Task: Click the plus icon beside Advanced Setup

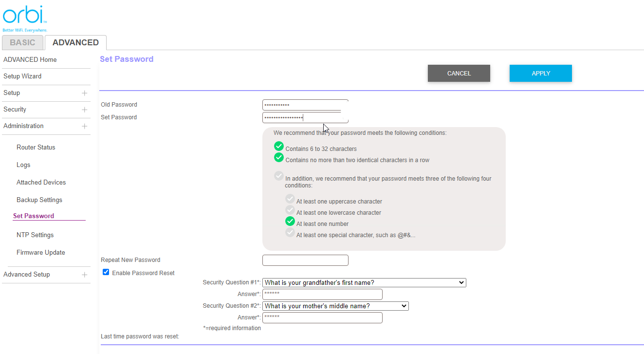Action: (85, 275)
